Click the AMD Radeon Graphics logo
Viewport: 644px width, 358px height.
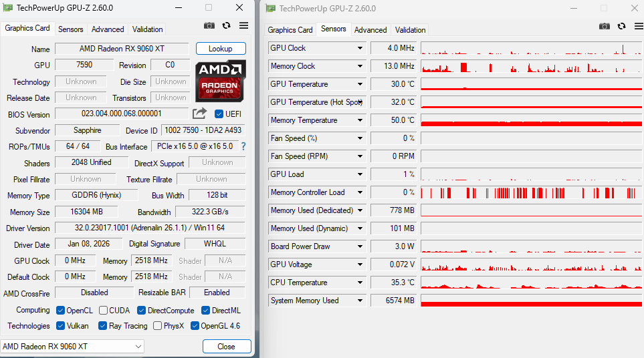221,81
